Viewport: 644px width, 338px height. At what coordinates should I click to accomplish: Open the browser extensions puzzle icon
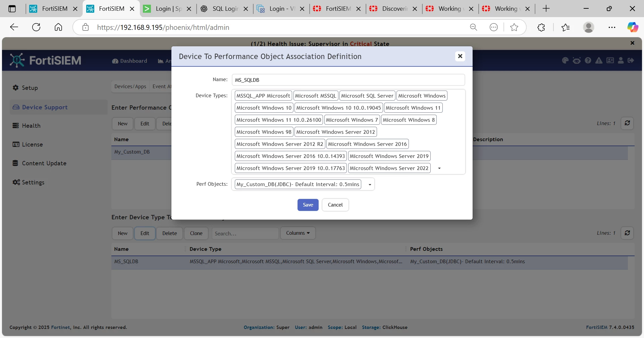(541, 27)
